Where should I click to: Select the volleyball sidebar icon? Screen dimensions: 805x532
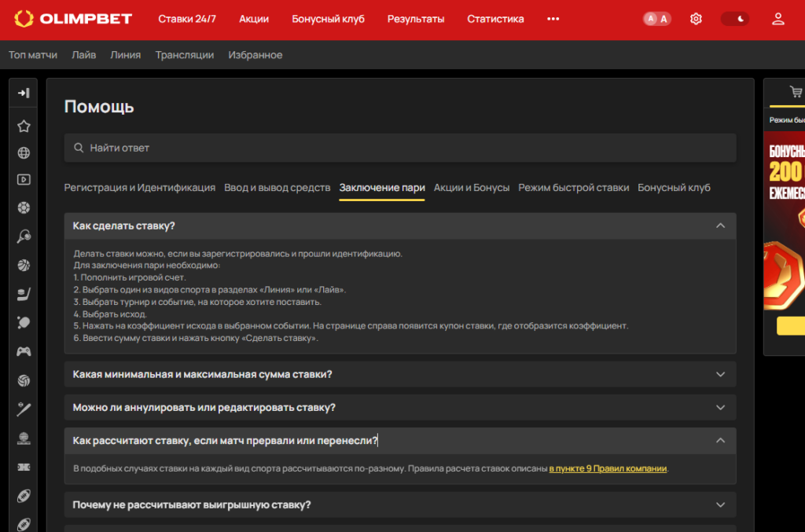(24, 380)
